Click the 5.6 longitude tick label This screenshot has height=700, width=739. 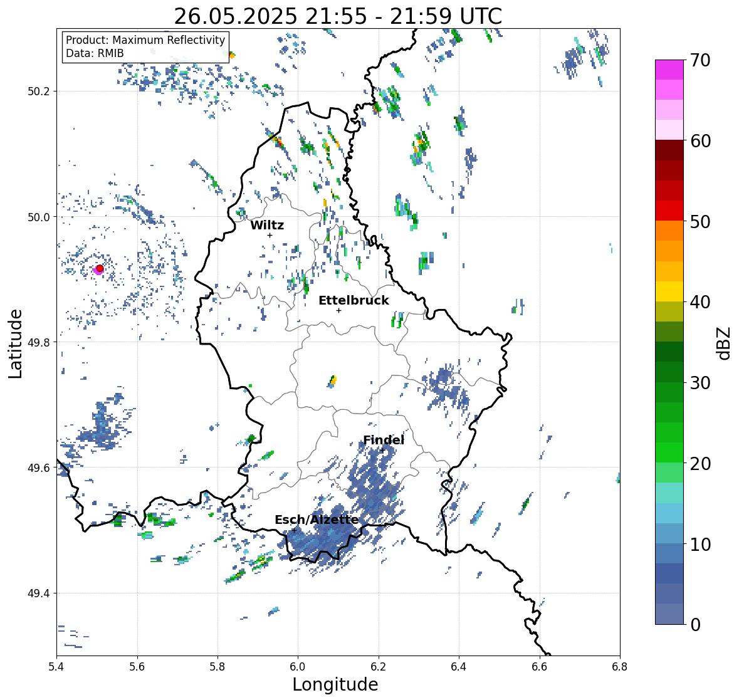(137, 666)
